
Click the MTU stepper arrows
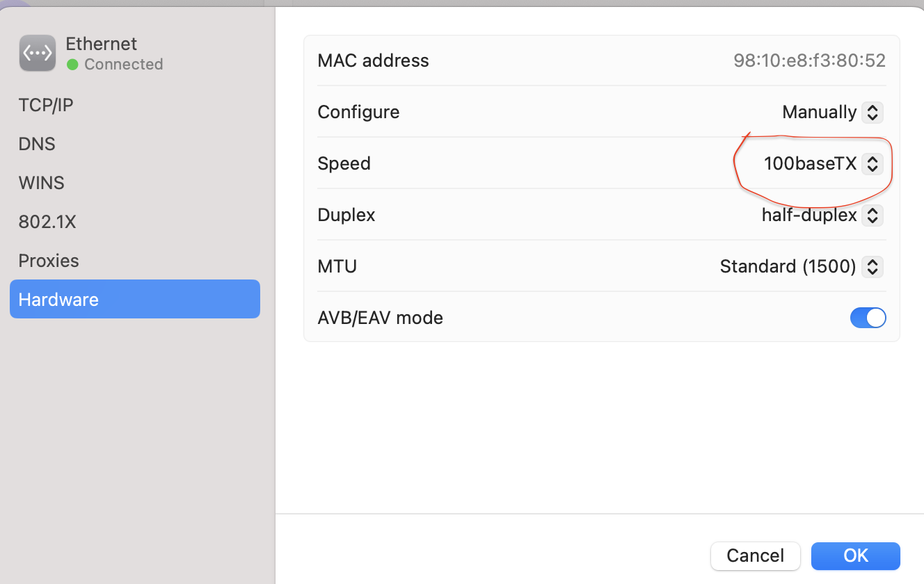pyautogui.click(x=873, y=266)
